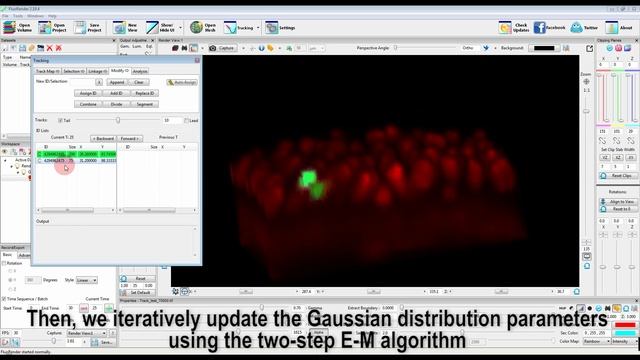Select the Modify tab in Tracking
640x360 pixels.
coord(120,71)
